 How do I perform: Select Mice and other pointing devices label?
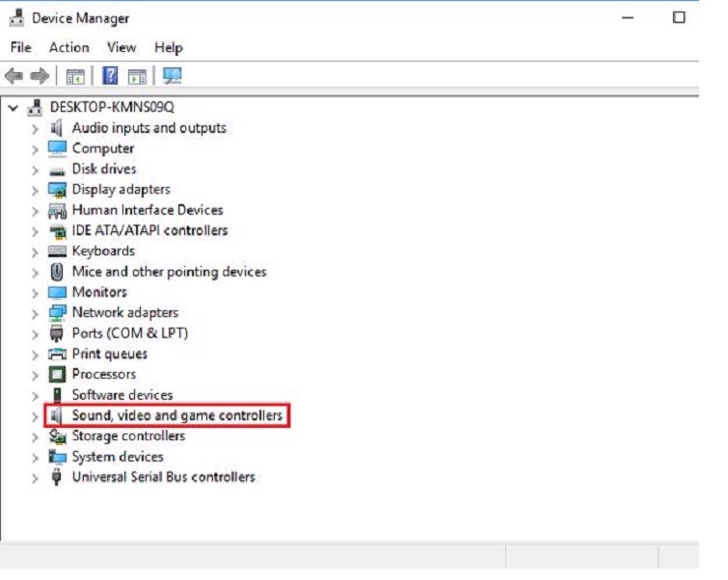point(170,272)
